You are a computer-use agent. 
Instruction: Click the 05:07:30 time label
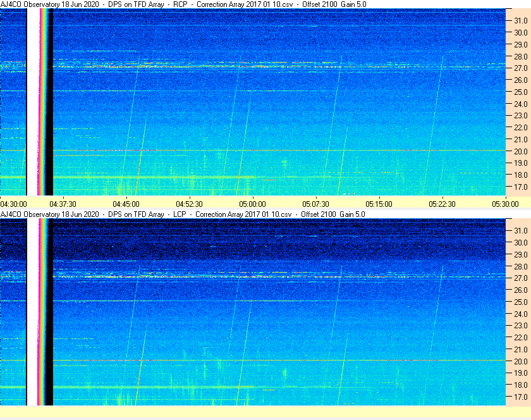click(x=315, y=204)
